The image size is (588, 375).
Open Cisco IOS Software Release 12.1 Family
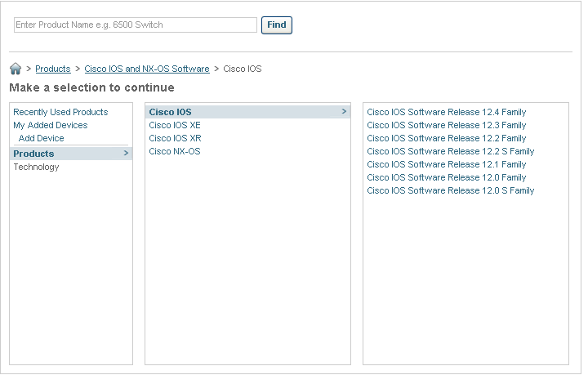[446, 165]
